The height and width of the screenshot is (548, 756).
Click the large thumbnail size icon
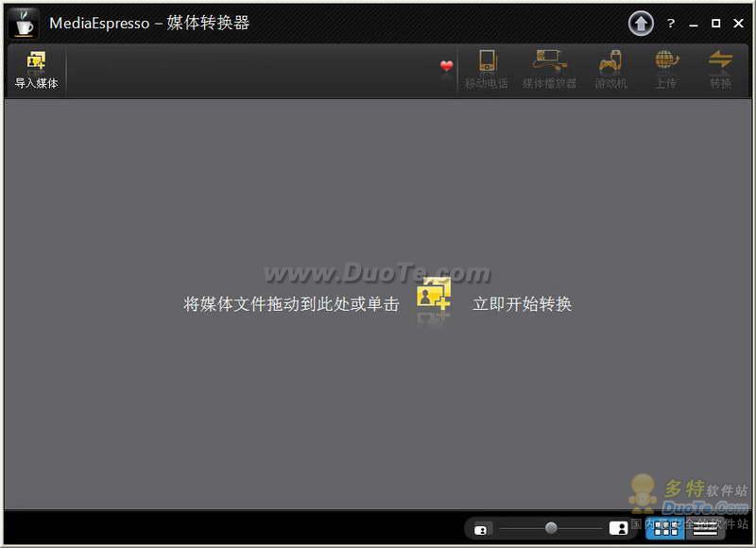(x=619, y=528)
